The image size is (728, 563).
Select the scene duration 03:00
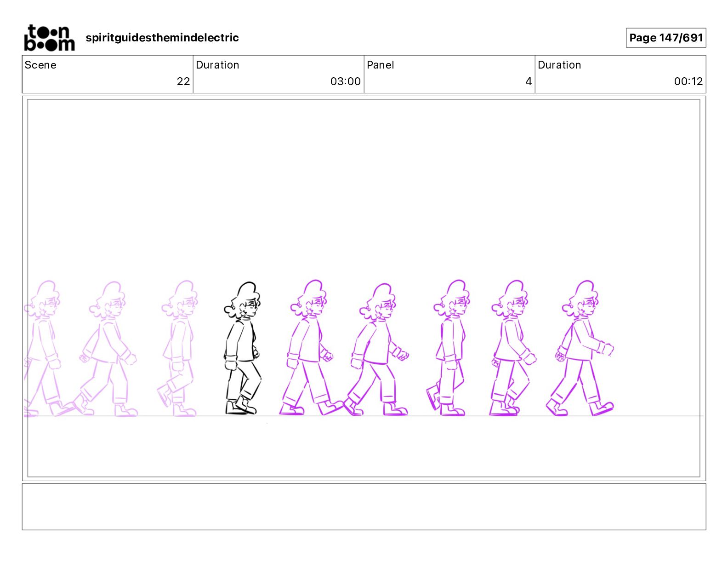346,81
